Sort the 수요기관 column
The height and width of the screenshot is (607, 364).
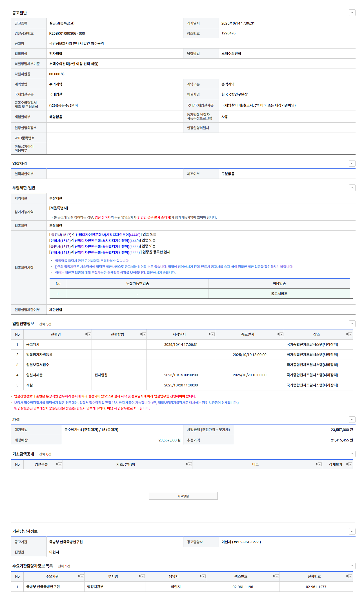(79, 576)
